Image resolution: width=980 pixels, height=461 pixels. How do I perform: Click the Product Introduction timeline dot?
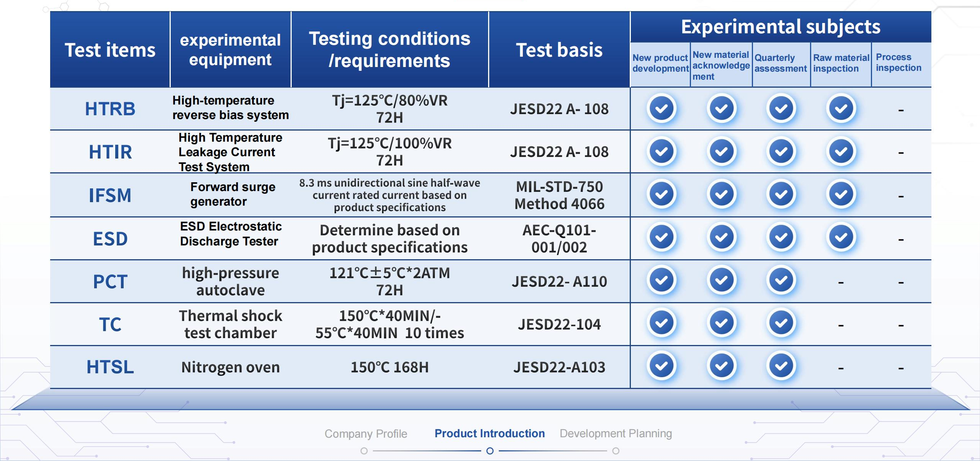(x=490, y=451)
